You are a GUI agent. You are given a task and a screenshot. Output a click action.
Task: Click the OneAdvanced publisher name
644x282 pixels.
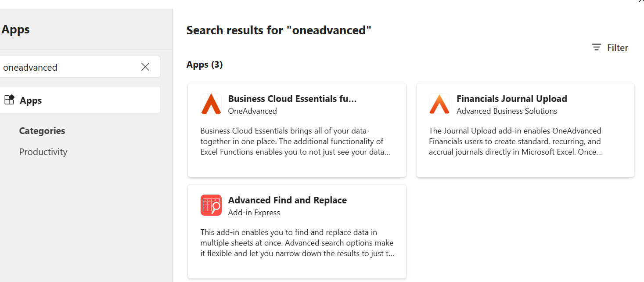252,111
